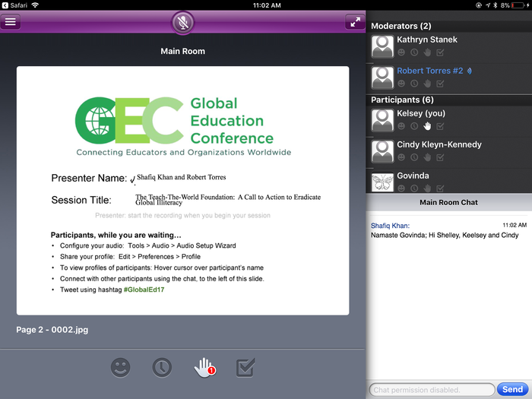This screenshot has height=399, width=532.
Task: Open polling checkmark in bottom toolbar
Action: pyautogui.click(x=245, y=368)
